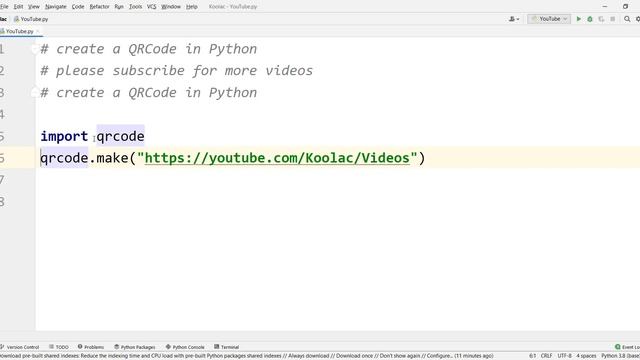Screen dimensions: 640x360
Task: Click the 4 spaces indent indicator
Action: click(x=586, y=356)
